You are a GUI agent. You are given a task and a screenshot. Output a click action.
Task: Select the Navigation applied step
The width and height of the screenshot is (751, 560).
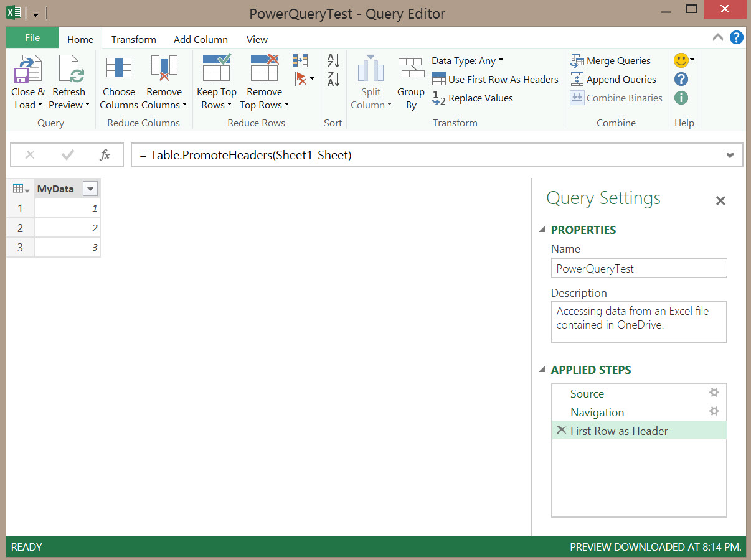click(639, 412)
